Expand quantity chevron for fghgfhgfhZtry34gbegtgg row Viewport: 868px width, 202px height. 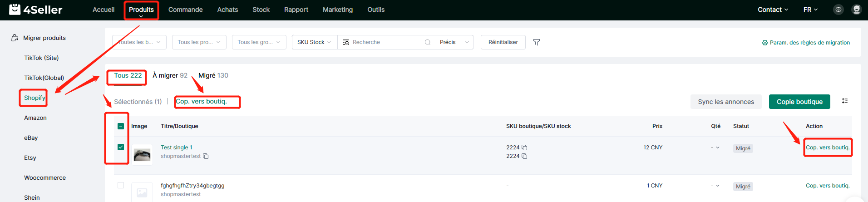point(718,186)
